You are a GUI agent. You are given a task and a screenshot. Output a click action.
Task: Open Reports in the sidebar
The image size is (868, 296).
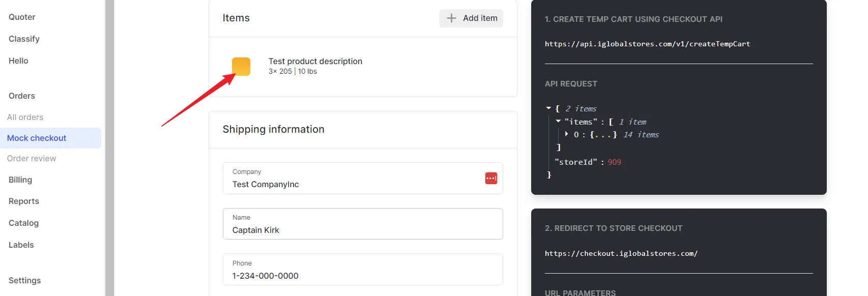[24, 201]
